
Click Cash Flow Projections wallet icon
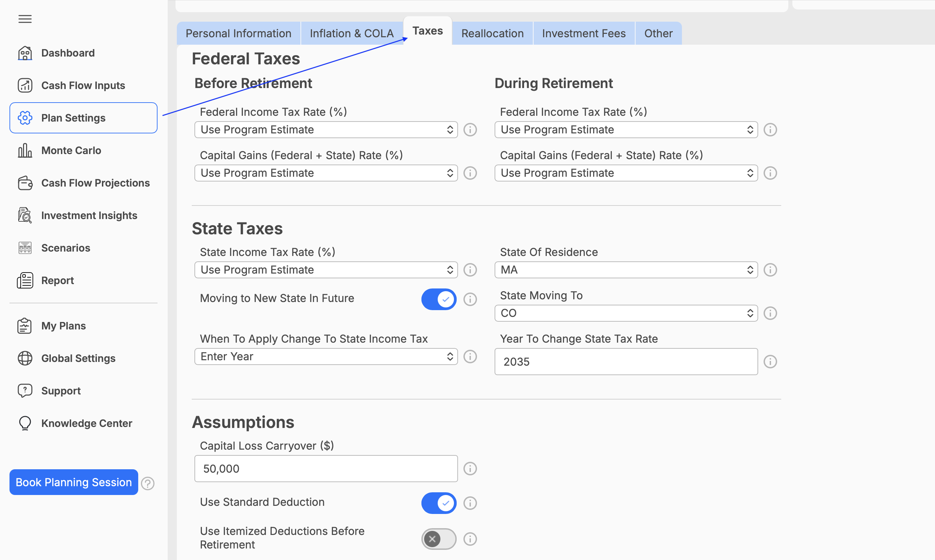tap(25, 182)
